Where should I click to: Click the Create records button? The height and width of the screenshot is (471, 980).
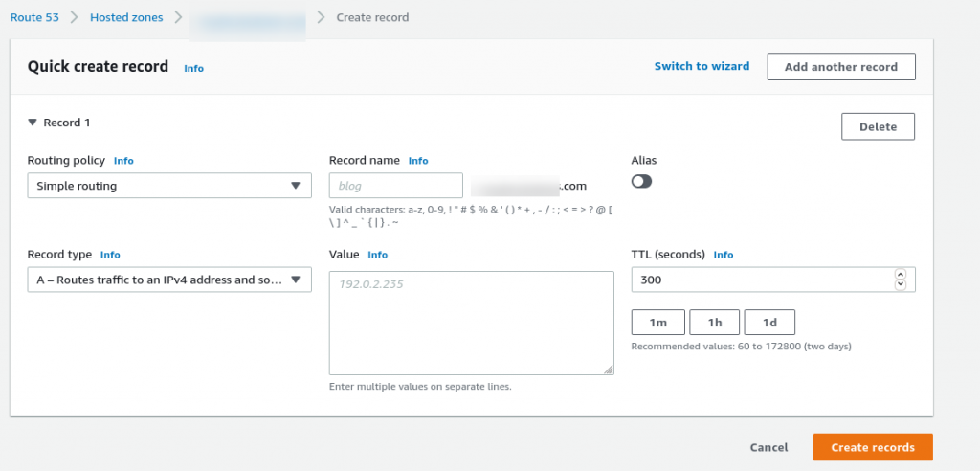873,447
